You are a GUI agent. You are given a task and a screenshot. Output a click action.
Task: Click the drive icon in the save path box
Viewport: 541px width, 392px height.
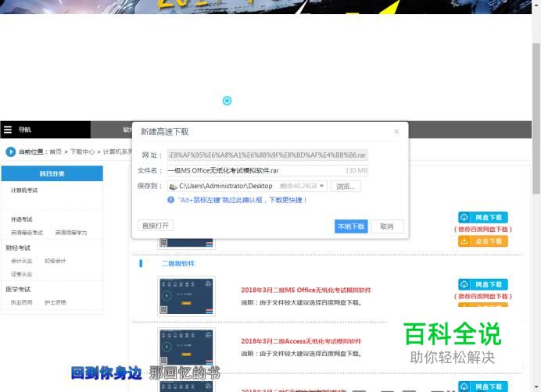pyautogui.click(x=173, y=187)
